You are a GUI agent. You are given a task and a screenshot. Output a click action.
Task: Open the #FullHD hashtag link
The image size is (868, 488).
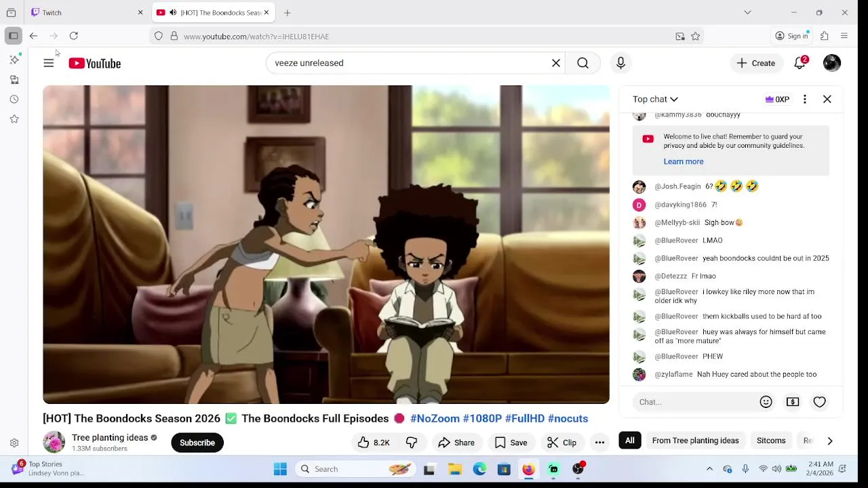tap(525, 418)
